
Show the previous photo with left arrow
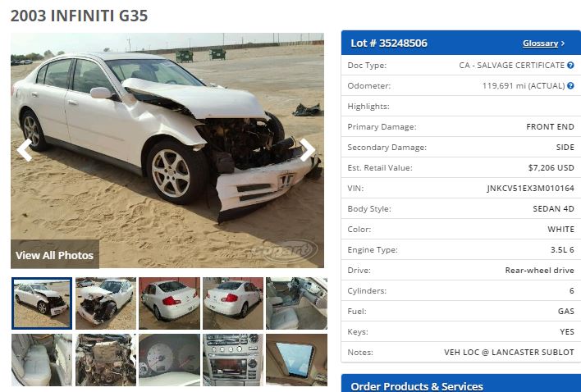(25, 150)
